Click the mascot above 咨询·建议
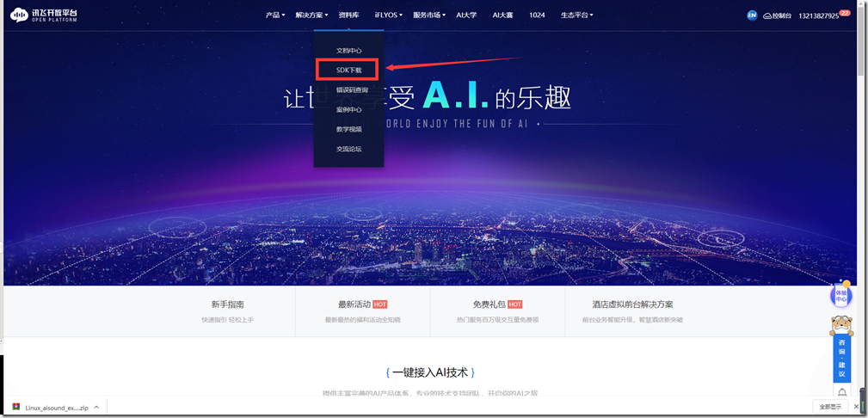Image resolution: width=868 pixels, height=418 pixels. [841, 324]
